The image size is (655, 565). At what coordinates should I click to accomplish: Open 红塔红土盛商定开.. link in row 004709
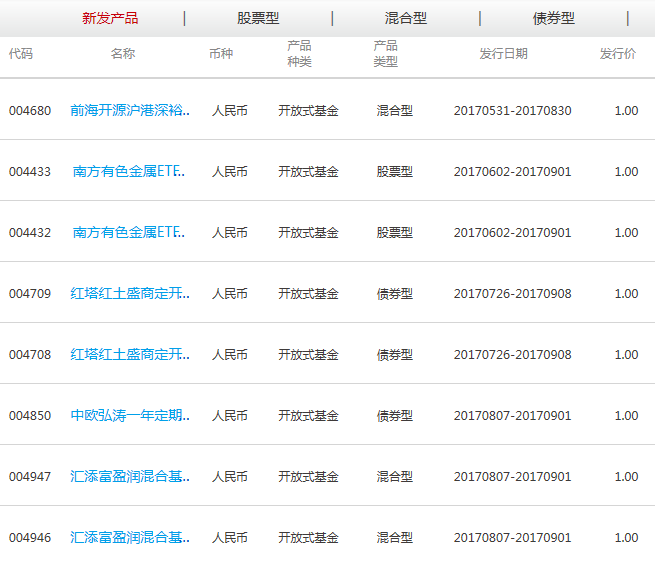pyautogui.click(x=130, y=293)
